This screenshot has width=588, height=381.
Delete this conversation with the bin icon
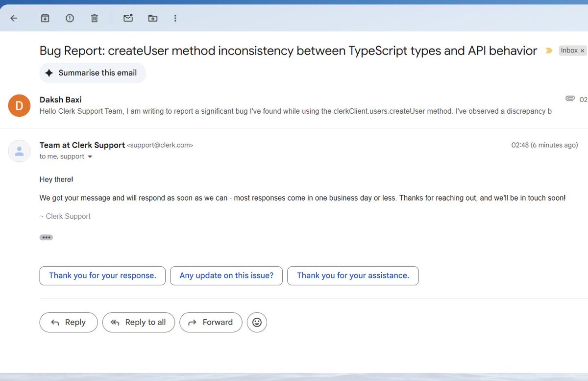tap(95, 18)
